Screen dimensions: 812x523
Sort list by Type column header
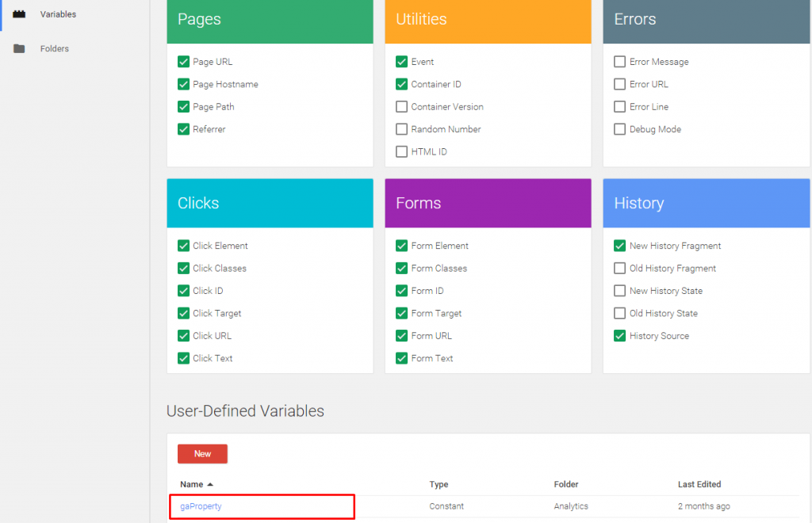439,484
